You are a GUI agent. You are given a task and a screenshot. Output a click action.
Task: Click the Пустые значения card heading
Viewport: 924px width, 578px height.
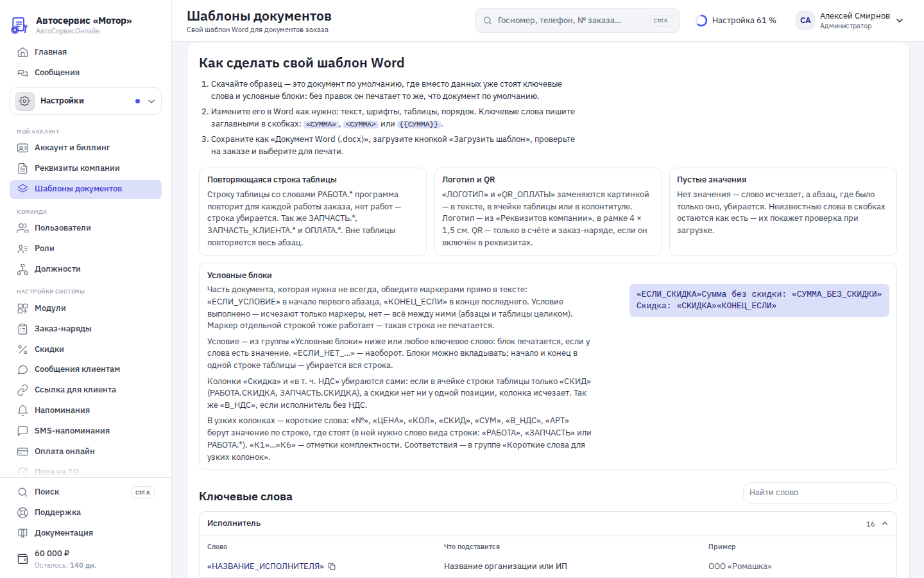coord(712,180)
